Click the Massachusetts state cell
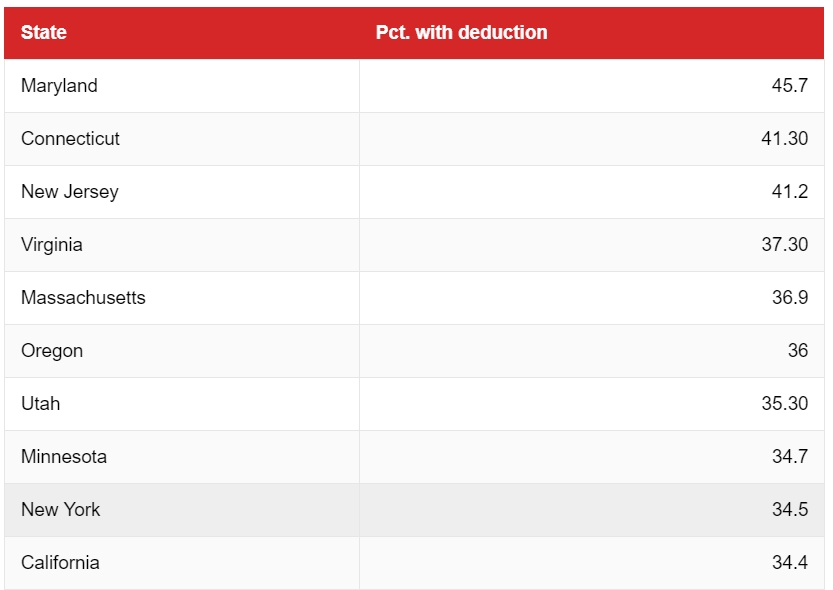 (x=83, y=298)
